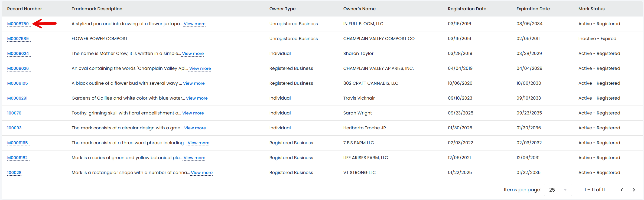Open record 100028

14,173
